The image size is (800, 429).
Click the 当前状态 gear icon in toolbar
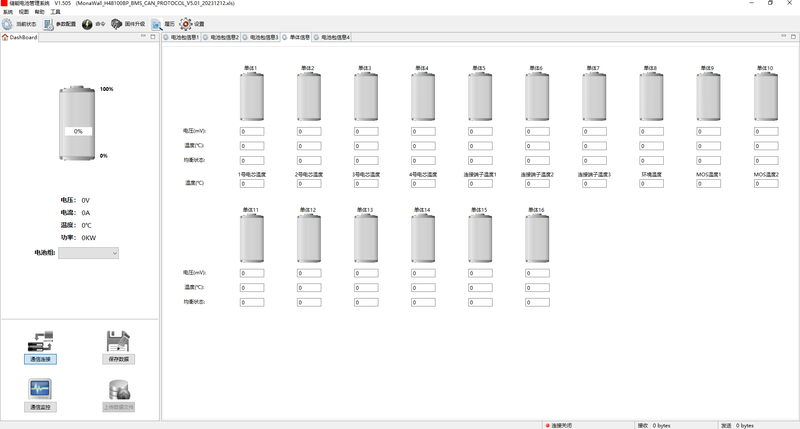(x=8, y=24)
